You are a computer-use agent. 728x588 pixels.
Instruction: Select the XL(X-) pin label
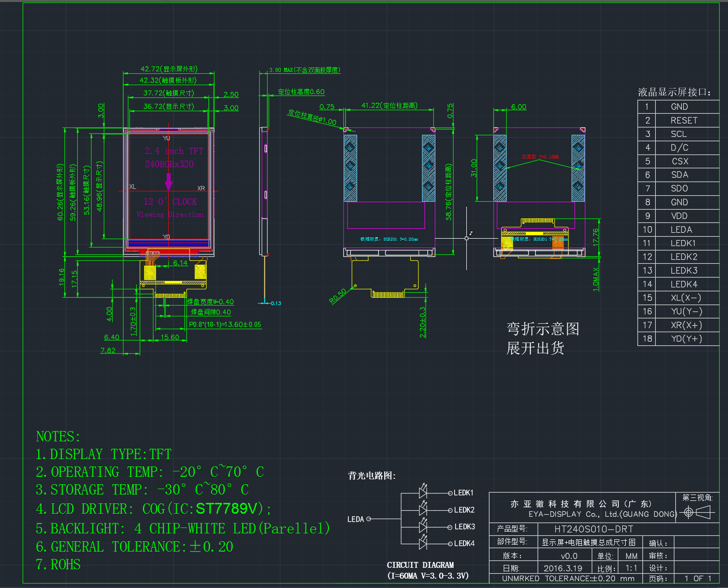point(686,298)
